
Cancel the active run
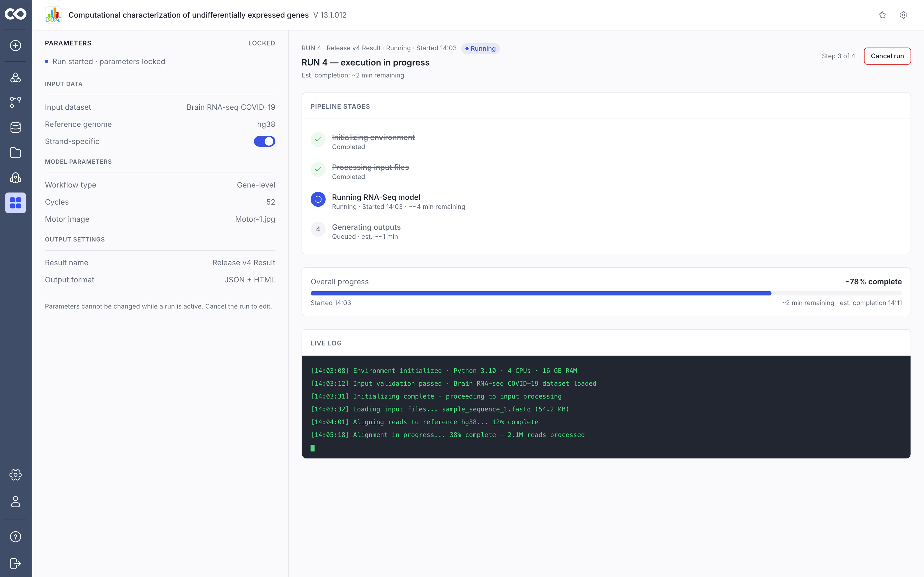click(887, 56)
